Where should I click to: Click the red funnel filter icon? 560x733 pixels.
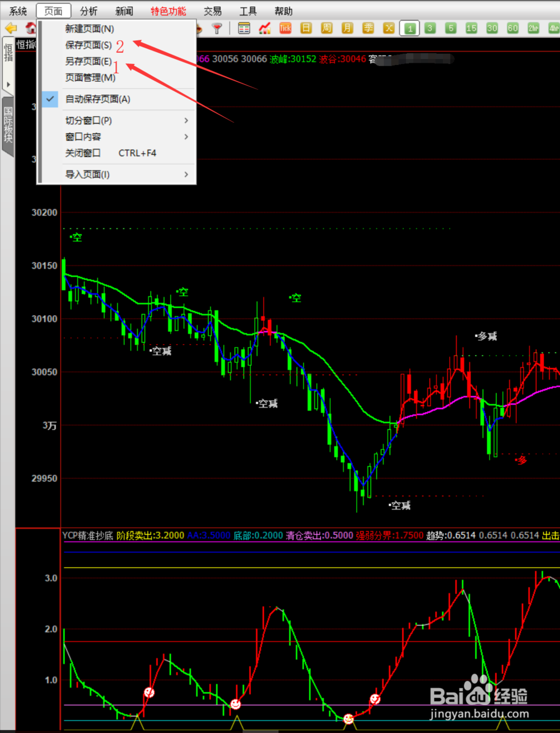[x=217, y=28]
